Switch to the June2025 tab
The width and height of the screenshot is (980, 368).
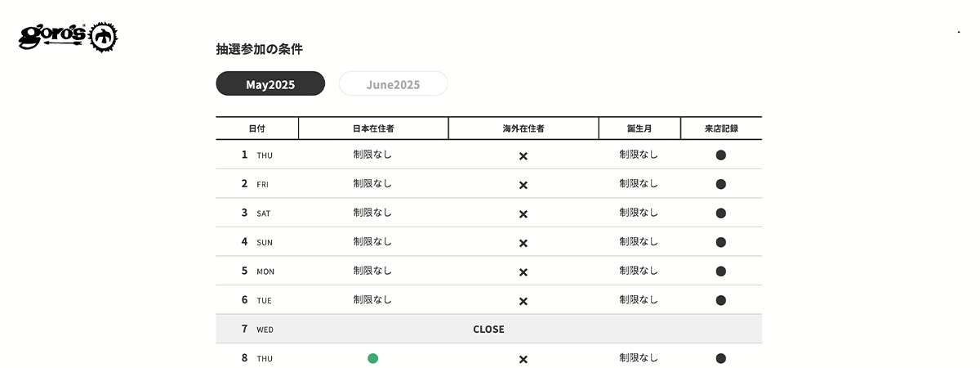click(x=393, y=84)
